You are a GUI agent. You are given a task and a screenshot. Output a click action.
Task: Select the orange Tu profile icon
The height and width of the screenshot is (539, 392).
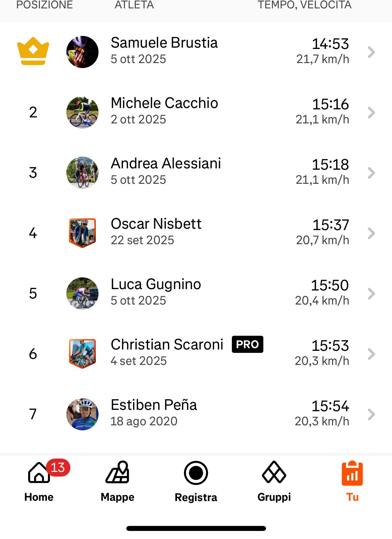click(352, 473)
